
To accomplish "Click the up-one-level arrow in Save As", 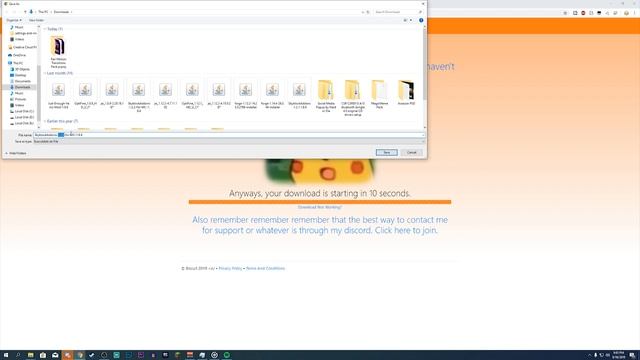I will click(x=25, y=12).
